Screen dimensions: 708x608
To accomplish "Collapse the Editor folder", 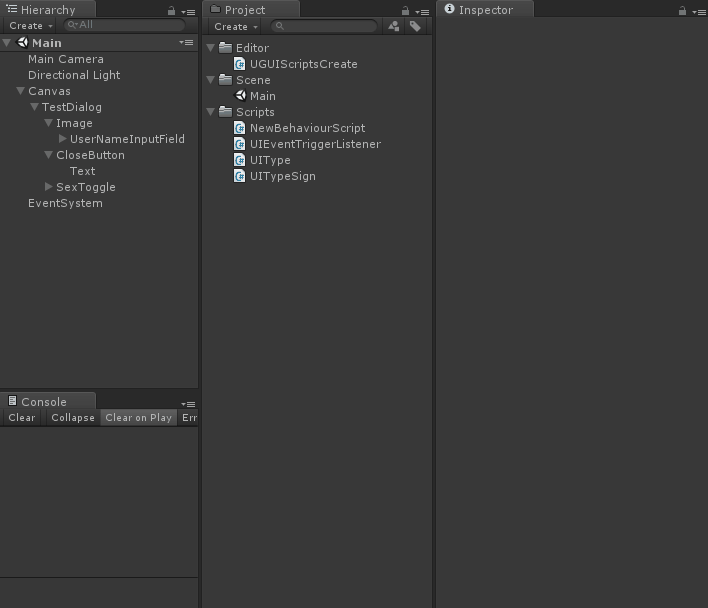I will click(x=210, y=47).
